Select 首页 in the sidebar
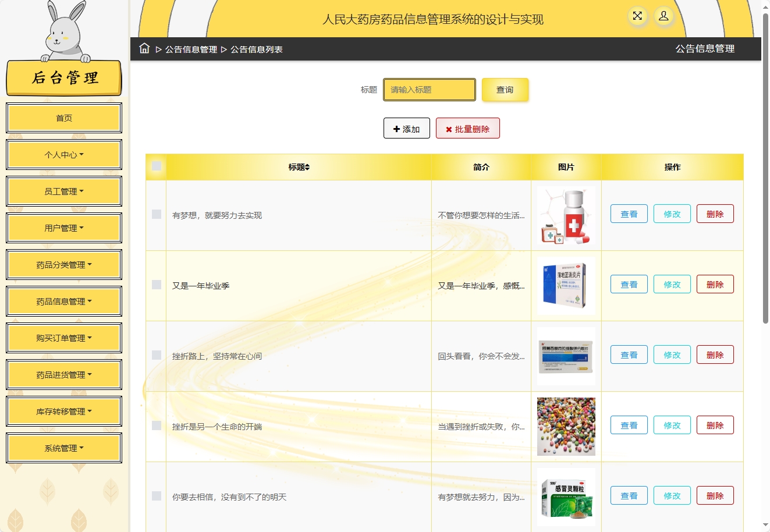770x532 pixels. click(x=63, y=118)
